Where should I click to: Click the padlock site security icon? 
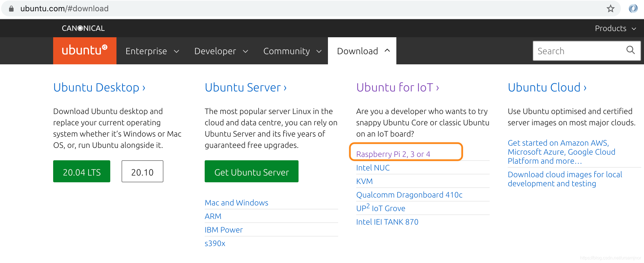coord(11,9)
